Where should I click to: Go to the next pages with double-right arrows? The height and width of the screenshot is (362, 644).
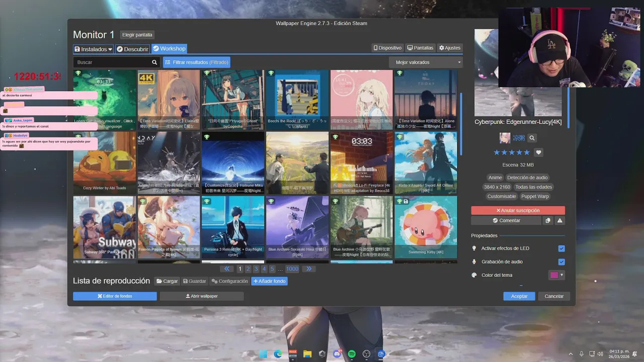pos(308,269)
